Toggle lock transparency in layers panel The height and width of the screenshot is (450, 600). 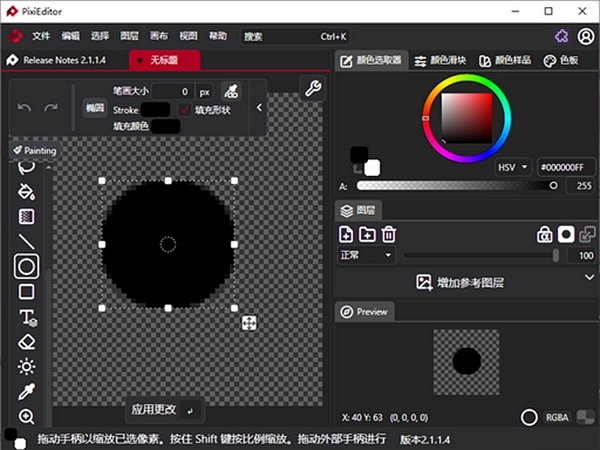[545, 235]
